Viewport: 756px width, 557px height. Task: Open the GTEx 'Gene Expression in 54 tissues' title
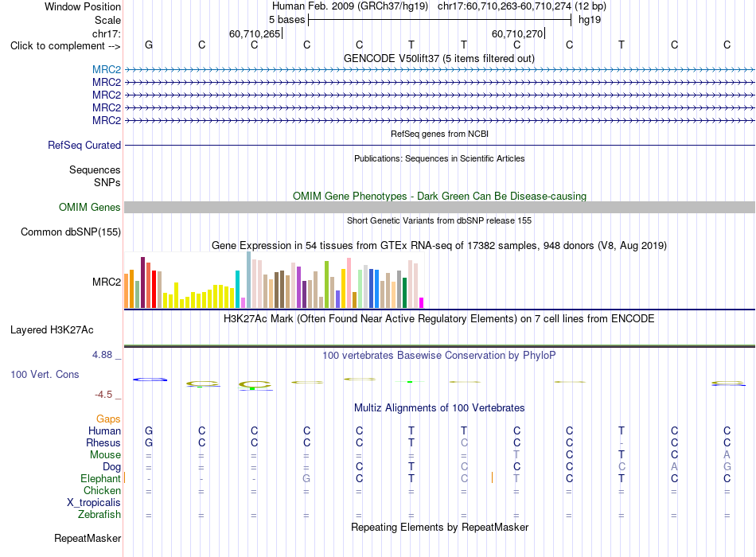tap(439, 245)
